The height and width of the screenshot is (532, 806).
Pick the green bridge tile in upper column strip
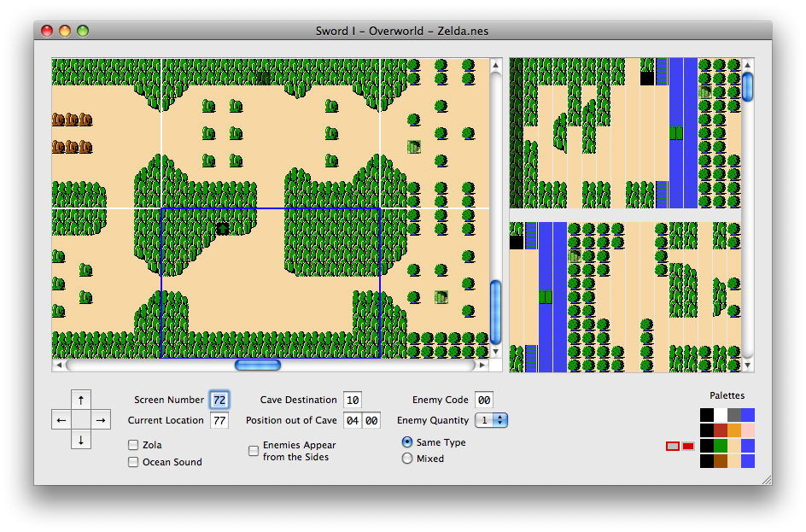(676, 133)
